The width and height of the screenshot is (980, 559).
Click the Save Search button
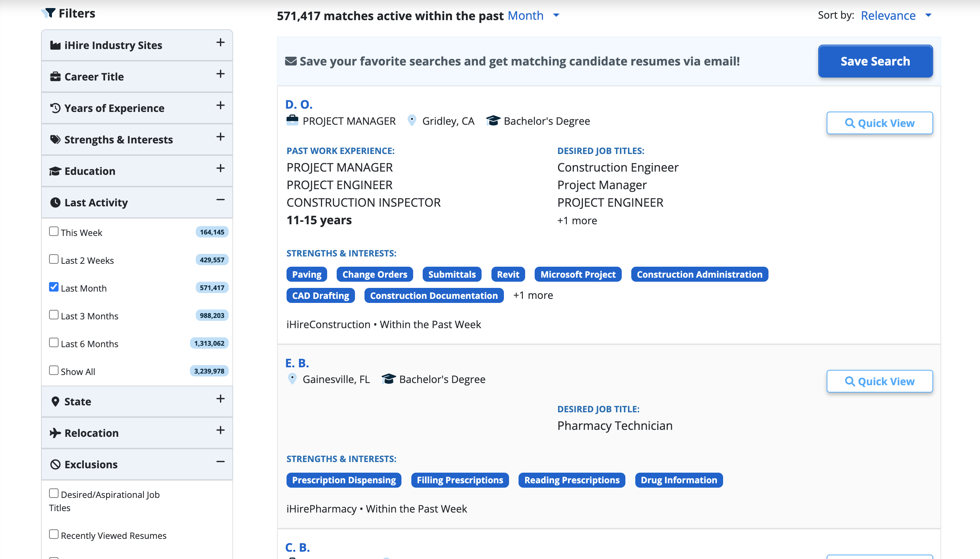click(x=875, y=61)
